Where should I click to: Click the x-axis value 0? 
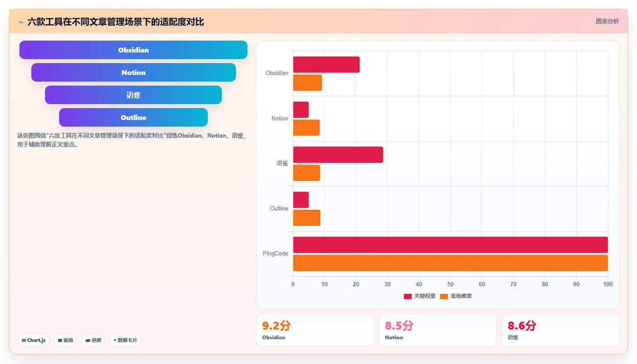293,284
